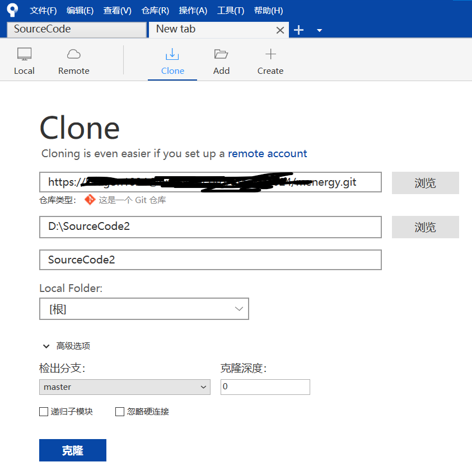This screenshot has height=476, width=472.
Task: Switch to the SourceCode tab
Action: (76, 29)
